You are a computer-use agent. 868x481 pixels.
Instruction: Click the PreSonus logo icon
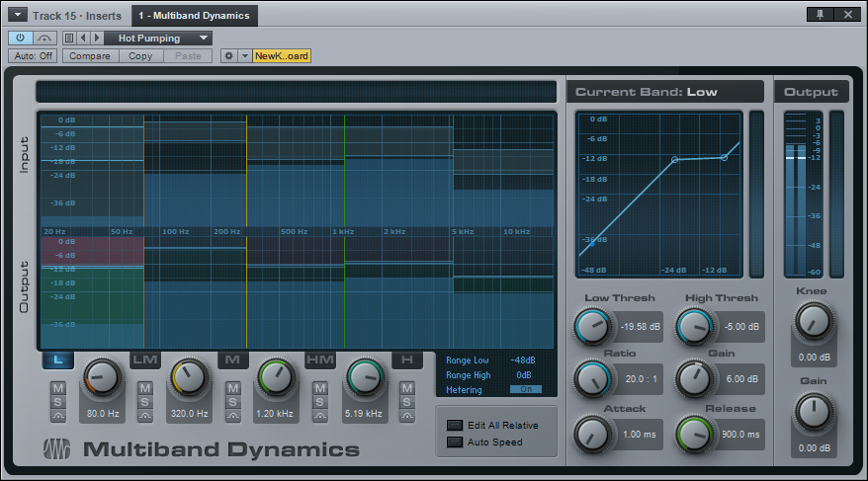57,449
